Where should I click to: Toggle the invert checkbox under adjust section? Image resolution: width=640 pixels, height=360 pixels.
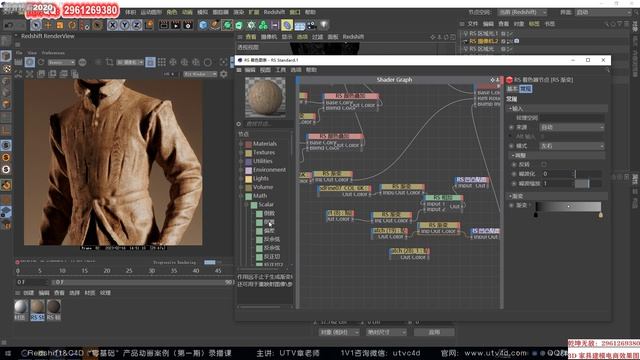click(543, 164)
